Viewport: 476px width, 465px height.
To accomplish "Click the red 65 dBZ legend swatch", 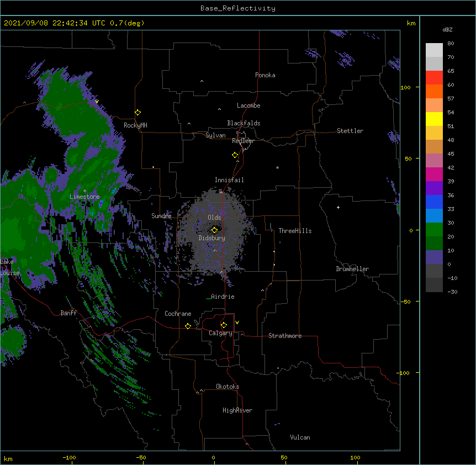I will click(434, 78).
